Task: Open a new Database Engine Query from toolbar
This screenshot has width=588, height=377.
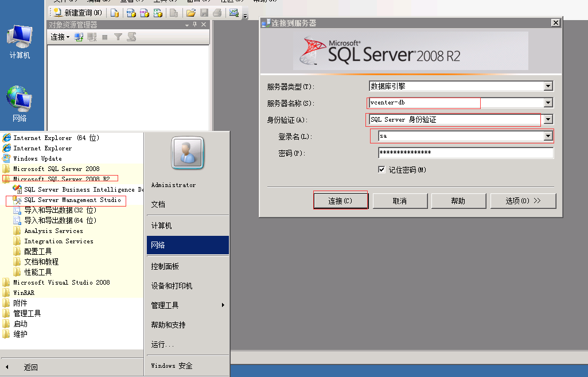Action: click(115, 13)
